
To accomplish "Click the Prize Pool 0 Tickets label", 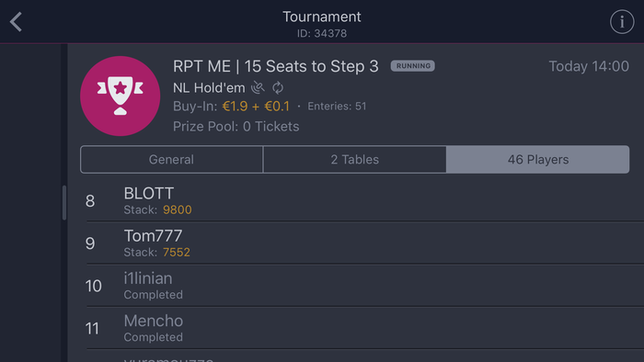I will [236, 126].
